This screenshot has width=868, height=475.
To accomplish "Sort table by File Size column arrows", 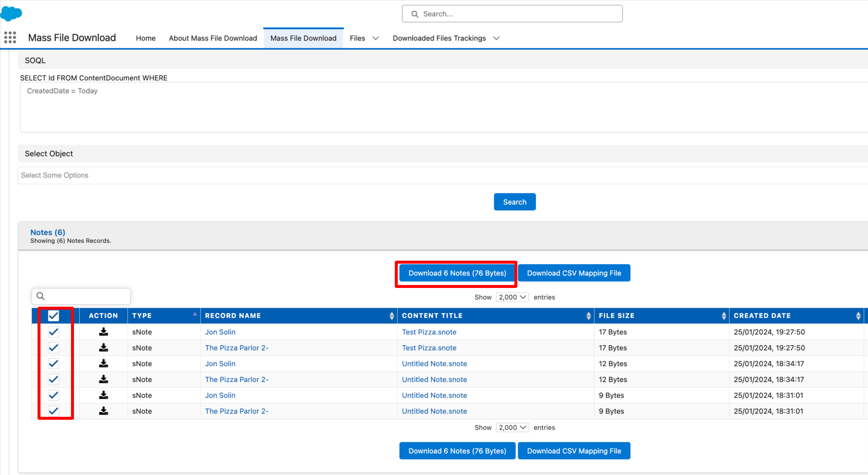I will [723, 316].
